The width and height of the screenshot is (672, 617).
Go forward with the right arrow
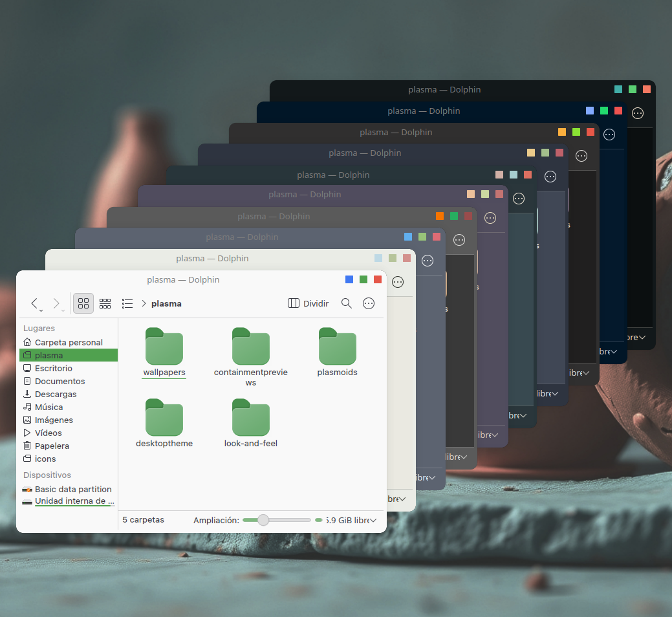click(56, 303)
